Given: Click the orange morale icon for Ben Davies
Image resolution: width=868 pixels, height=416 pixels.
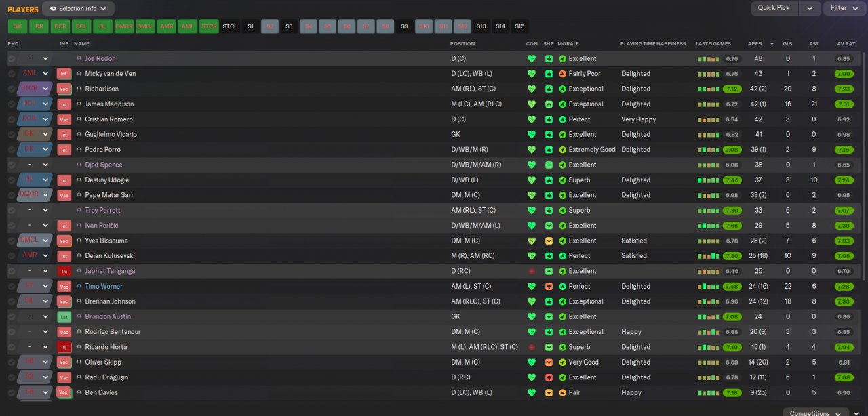Looking at the screenshot, I should (562, 392).
